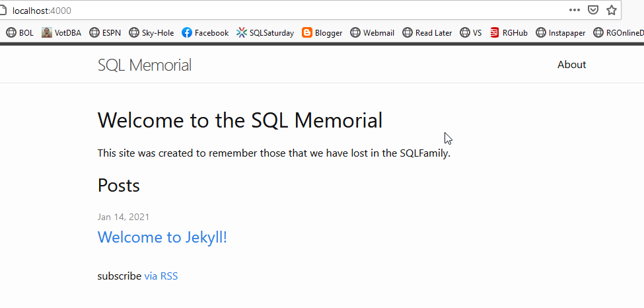Click the localhost:4000 address field
The image size is (644, 308).
click(x=264, y=11)
